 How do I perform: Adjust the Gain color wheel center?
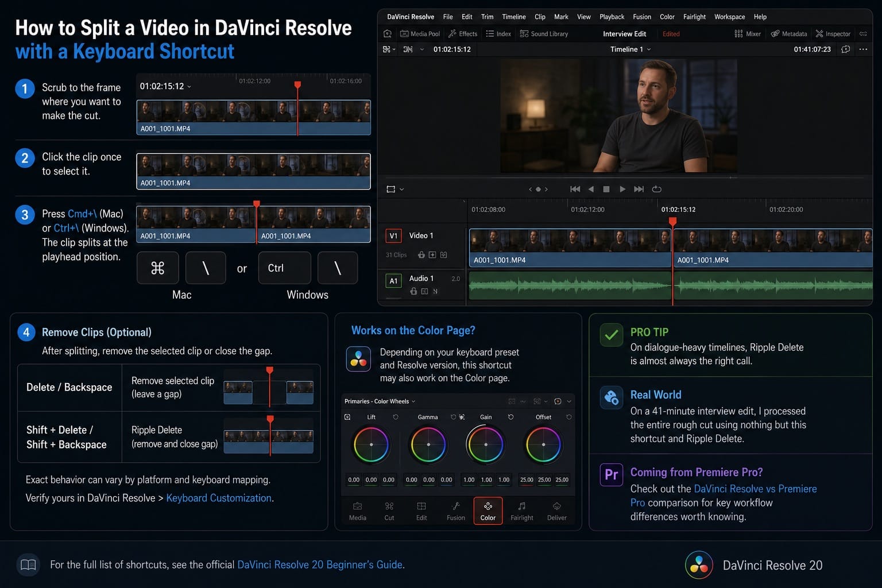tap(486, 444)
